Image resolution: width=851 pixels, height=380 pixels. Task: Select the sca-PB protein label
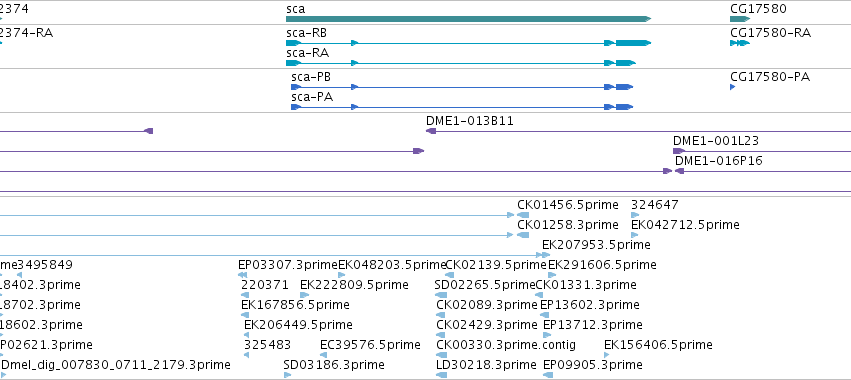(311, 77)
